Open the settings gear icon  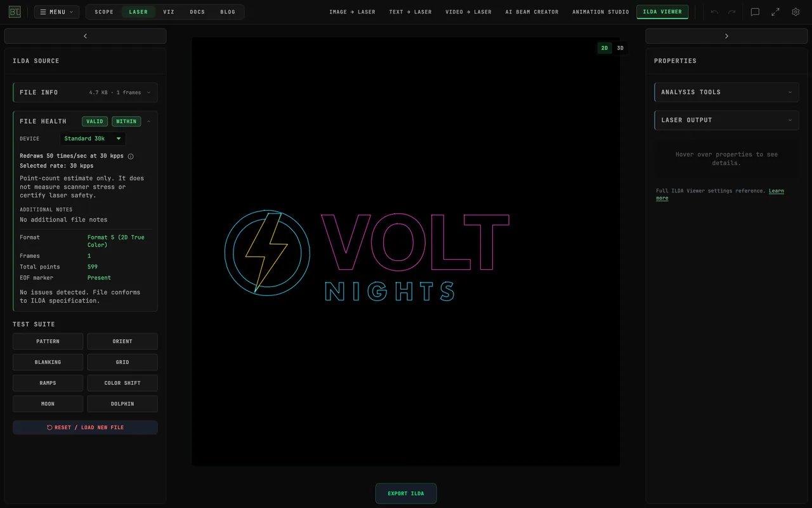pyautogui.click(x=796, y=12)
